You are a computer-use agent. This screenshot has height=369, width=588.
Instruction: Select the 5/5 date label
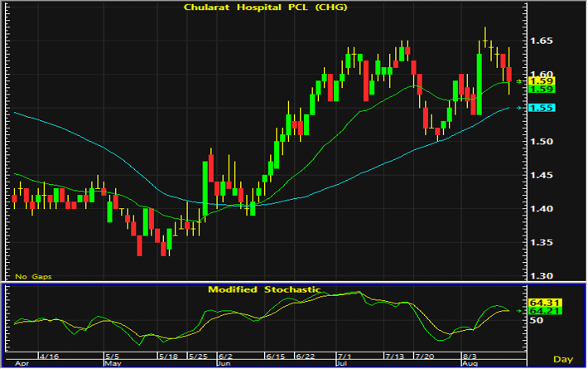113,357
